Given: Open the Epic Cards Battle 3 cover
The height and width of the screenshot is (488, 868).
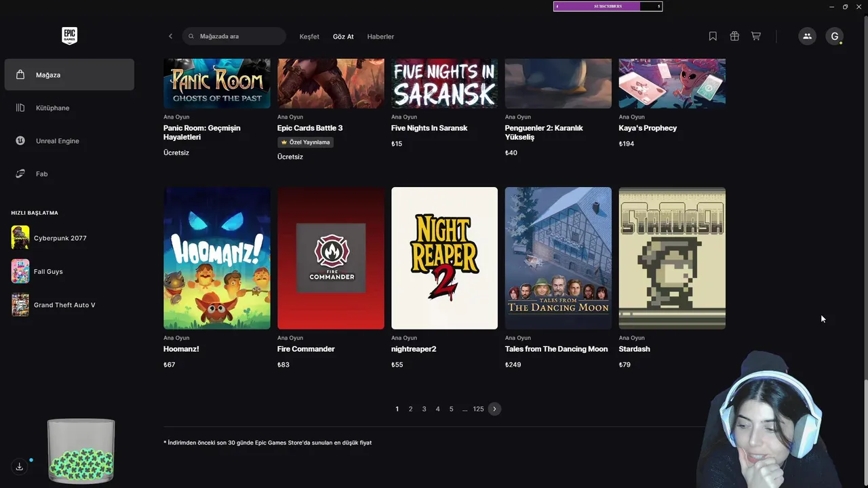Looking at the screenshot, I should click(x=331, y=83).
